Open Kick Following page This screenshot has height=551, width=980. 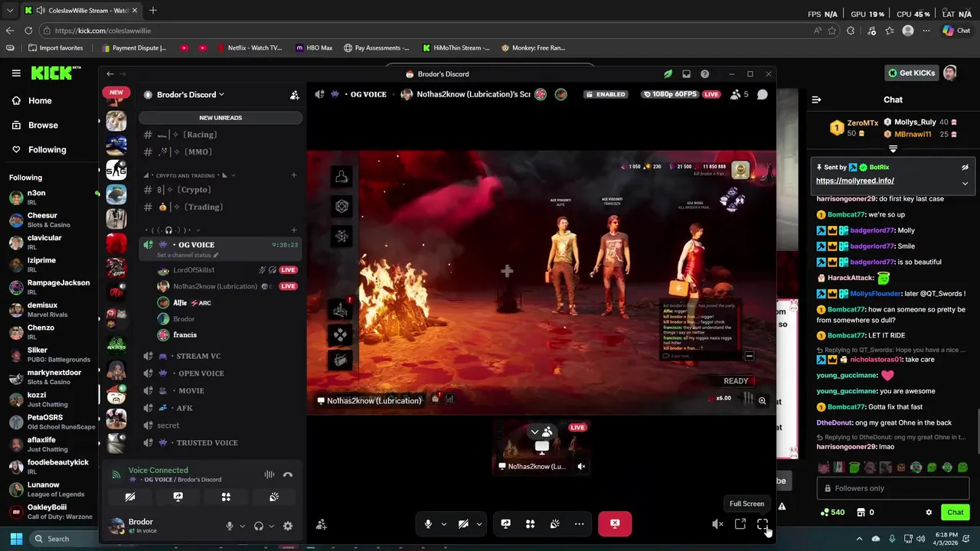point(39,150)
